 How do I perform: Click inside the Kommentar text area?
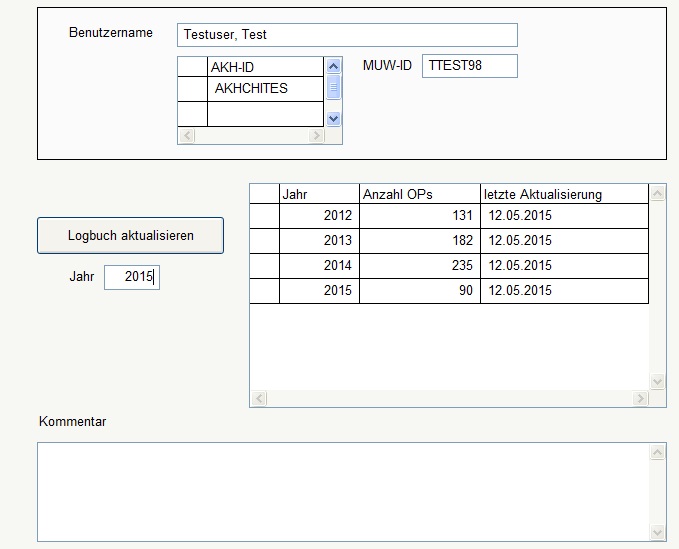pos(343,492)
